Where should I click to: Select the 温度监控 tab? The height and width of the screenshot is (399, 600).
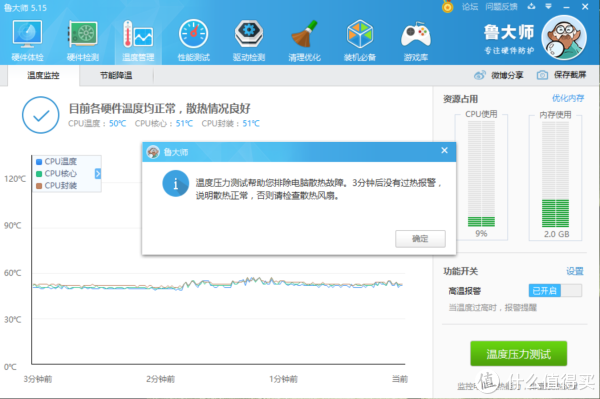43,75
